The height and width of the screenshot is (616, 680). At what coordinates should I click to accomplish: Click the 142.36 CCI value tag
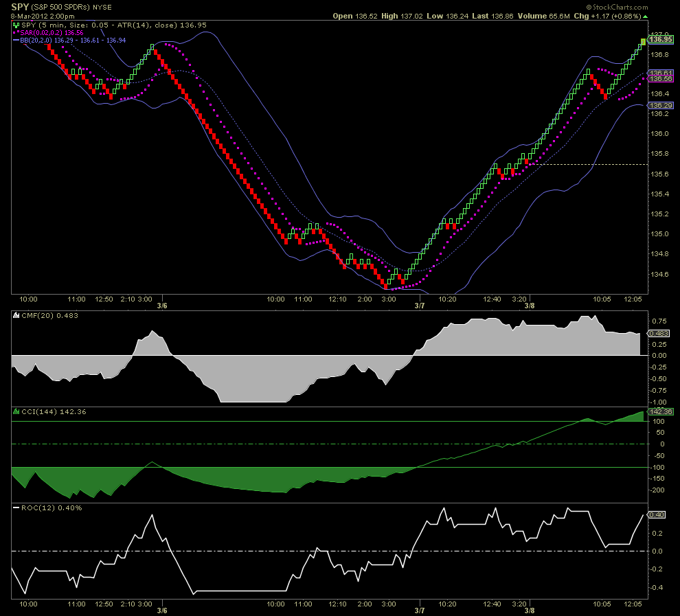click(661, 412)
